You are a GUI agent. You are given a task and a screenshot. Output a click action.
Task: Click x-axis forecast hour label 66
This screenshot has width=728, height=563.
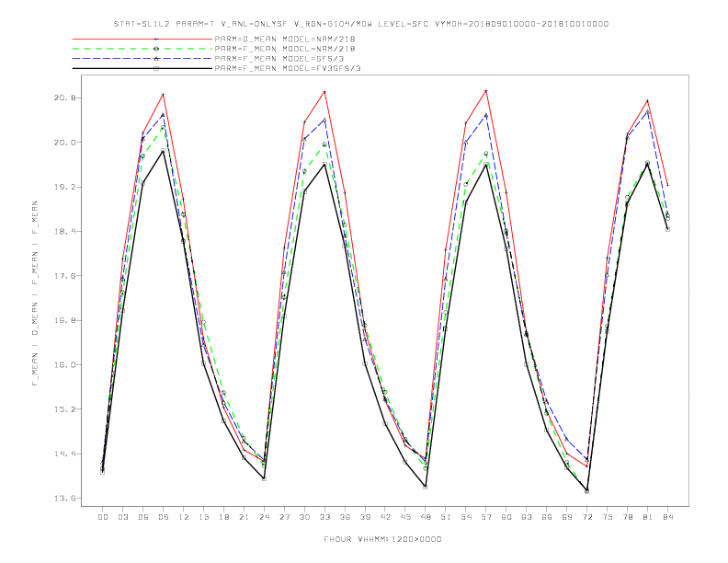547,517
